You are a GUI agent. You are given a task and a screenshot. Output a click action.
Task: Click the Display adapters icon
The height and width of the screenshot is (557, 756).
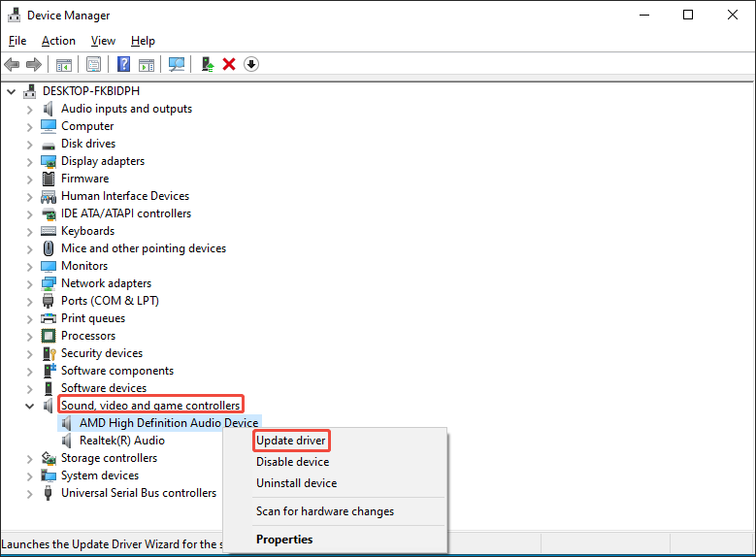[49, 161]
